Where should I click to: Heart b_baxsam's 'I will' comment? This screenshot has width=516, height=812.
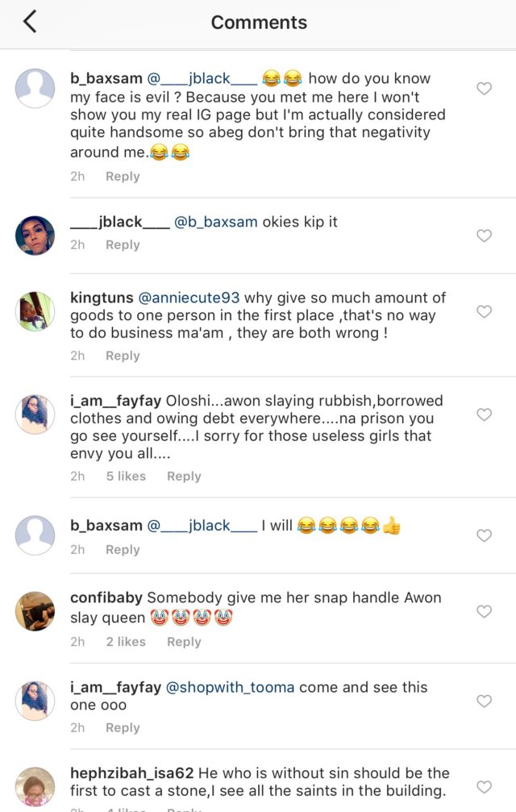click(x=484, y=535)
